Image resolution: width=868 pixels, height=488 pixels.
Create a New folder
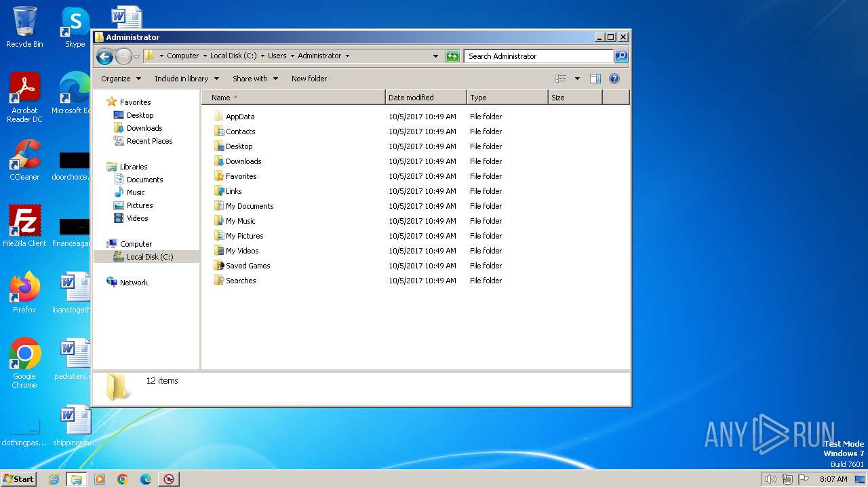click(309, 79)
